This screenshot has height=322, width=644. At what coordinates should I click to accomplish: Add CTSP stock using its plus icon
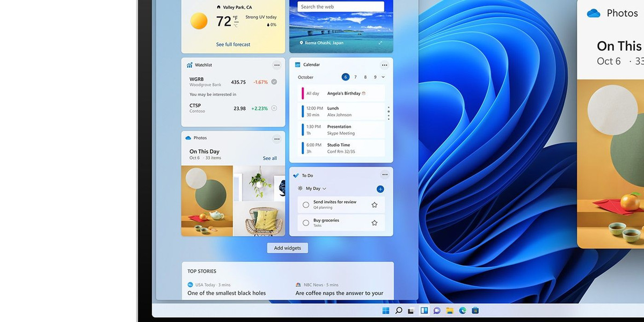[274, 108]
